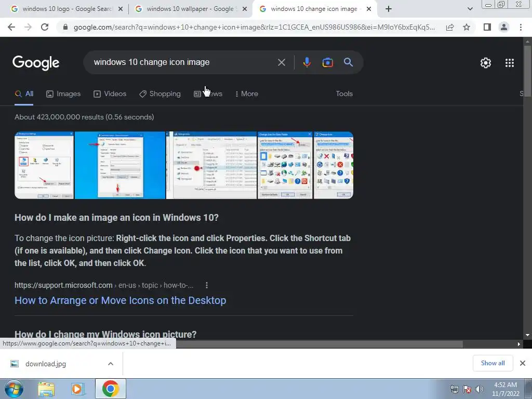Clear the search box text
532x399 pixels.
pyautogui.click(x=281, y=62)
